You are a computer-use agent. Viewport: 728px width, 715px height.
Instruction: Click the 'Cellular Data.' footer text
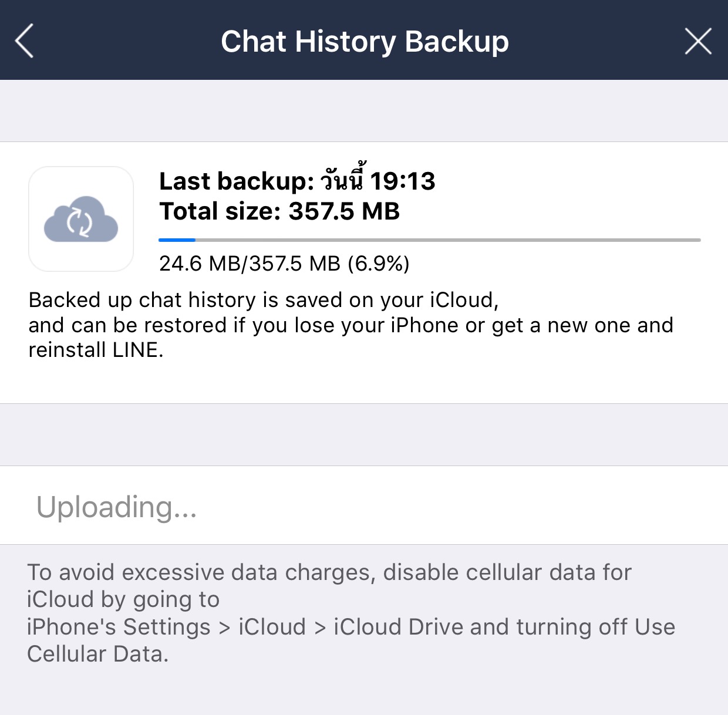click(x=97, y=654)
